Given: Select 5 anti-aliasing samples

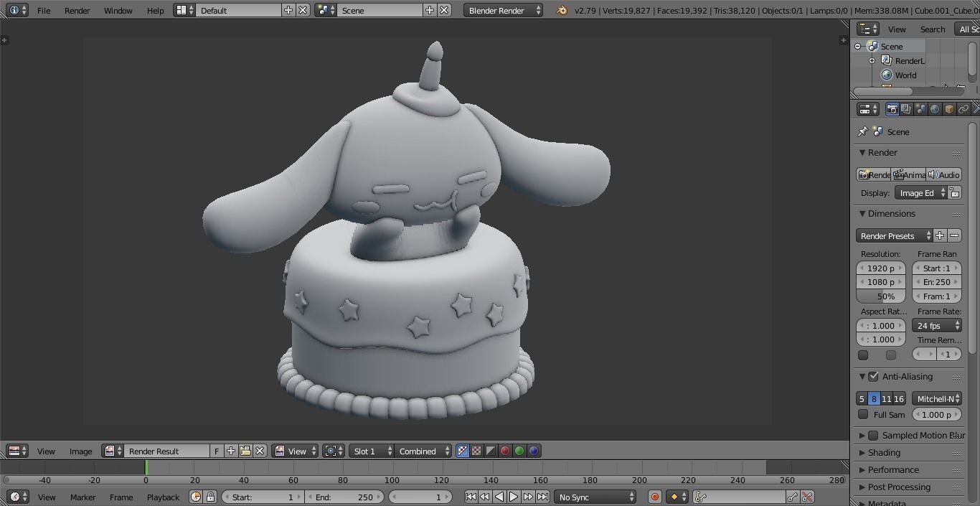Looking at the screenshot, I should (x=862, y=399).
